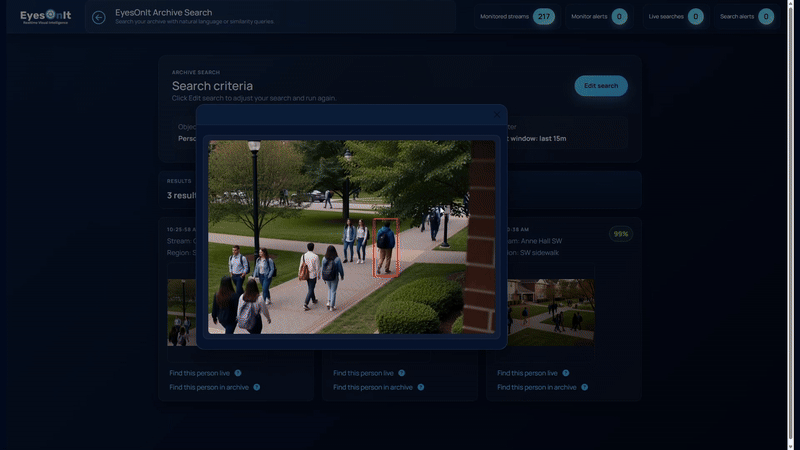Click the Edit search button
The height and width of the screenshot is (450, 800).
tap(601, 86)
